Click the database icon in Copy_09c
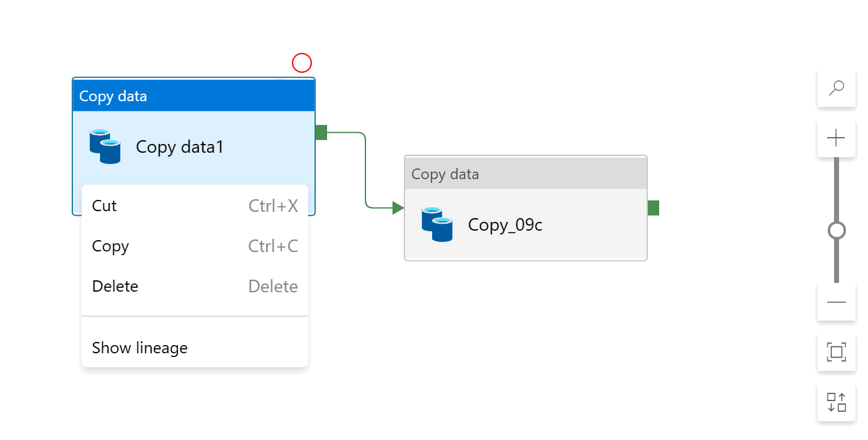This screenshot has width=868, height=440. [x=437, y=224]
